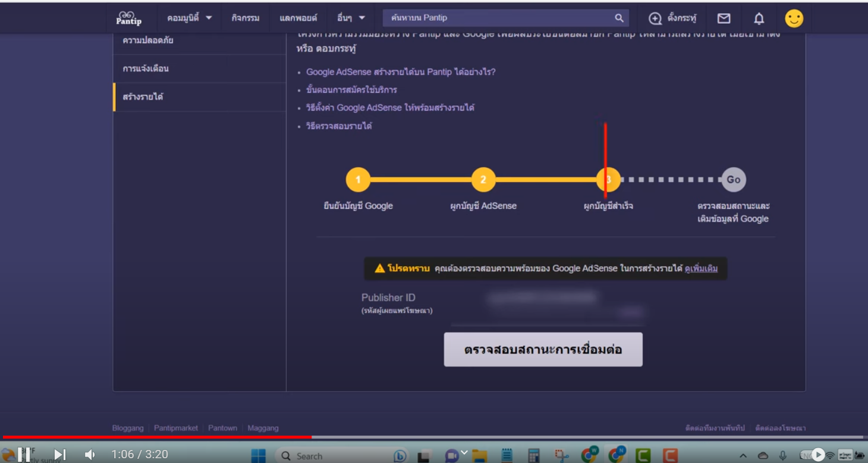Open the Maggang footer link
The width and height of the screenshot is (868, 463).
pos(263,428)
